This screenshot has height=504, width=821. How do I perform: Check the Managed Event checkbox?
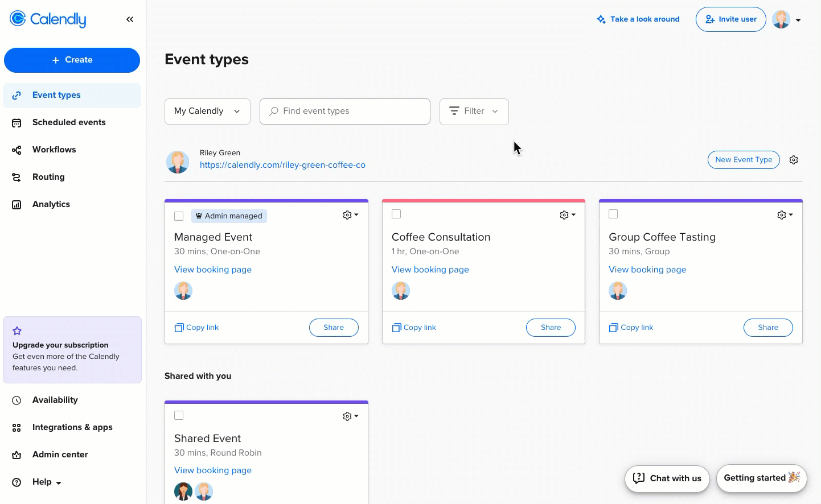(179, 216)
